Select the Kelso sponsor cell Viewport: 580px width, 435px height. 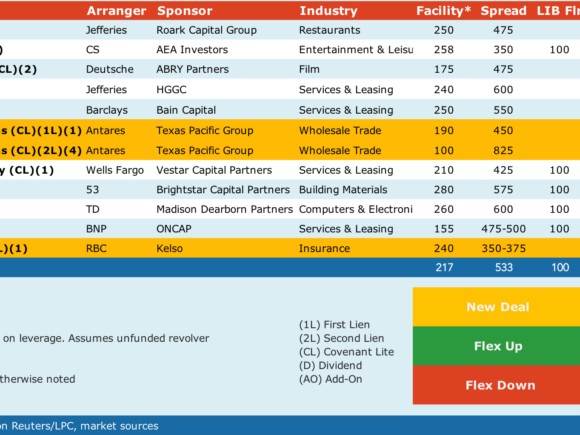169,248
